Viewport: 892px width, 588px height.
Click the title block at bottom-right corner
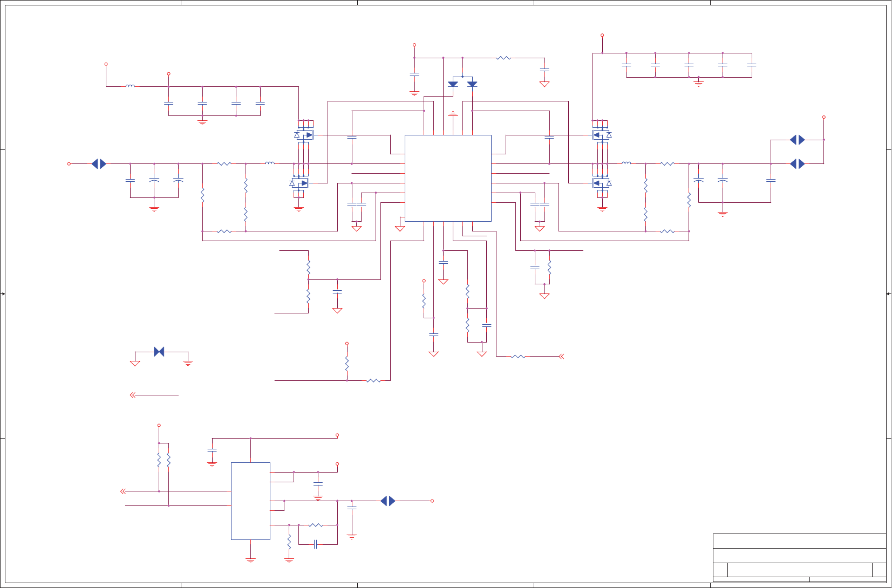(799, 558)
